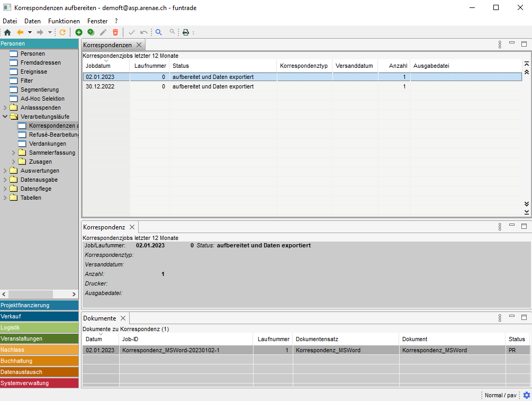Switch to the Buchhaltung module
532x401 pixels.
pyautogui.click(x=39, y=361)
